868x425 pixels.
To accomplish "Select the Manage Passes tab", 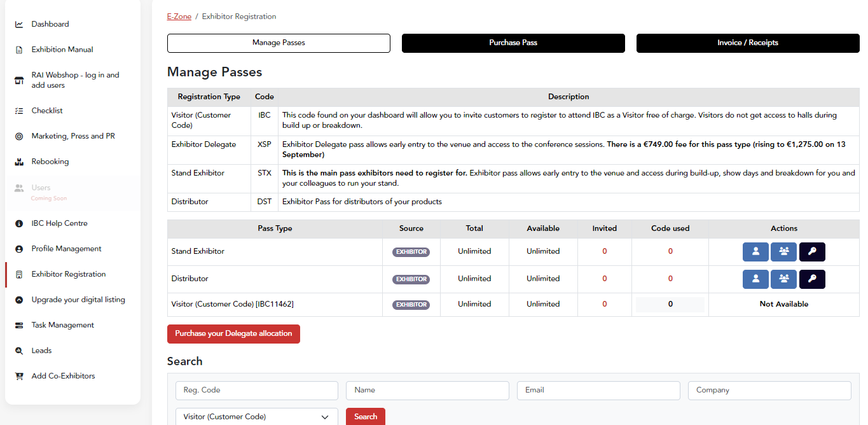I will [278, 43].
